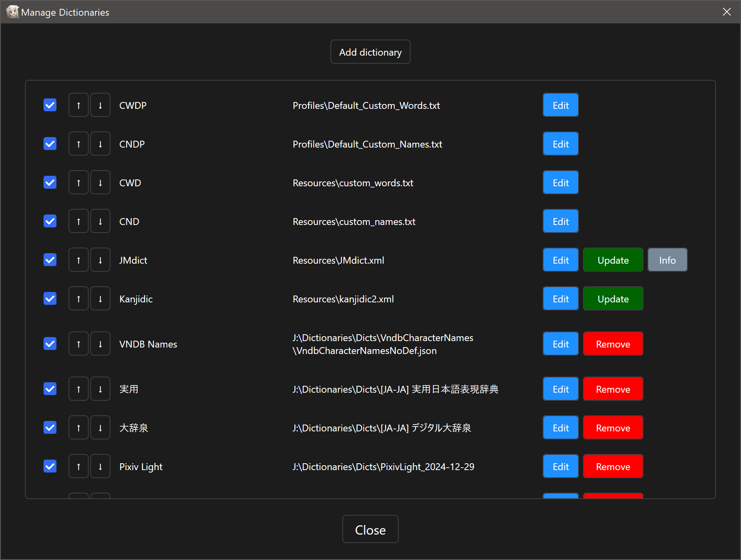Screen dimensions: 741x560
Task: Move CWD dictionary up
Action: point(79,183)
